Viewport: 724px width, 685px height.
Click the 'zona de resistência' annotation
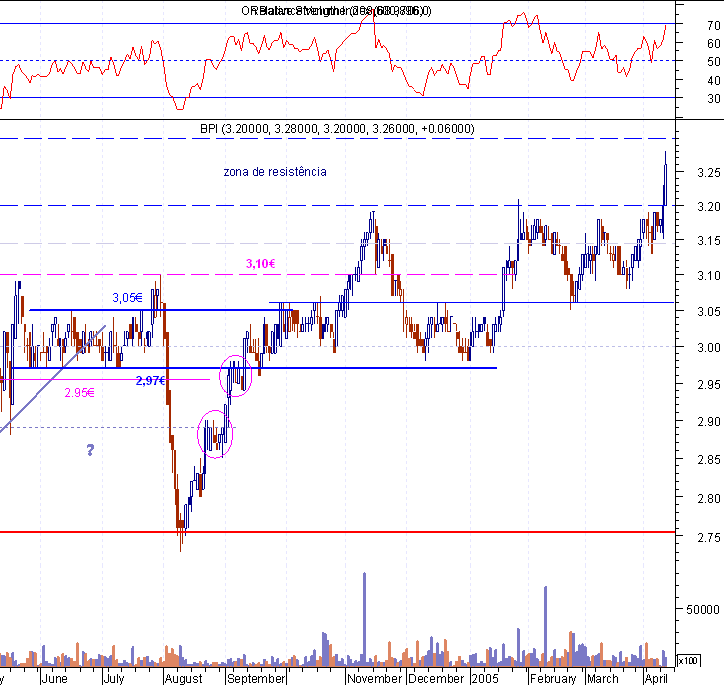(275, 172)
